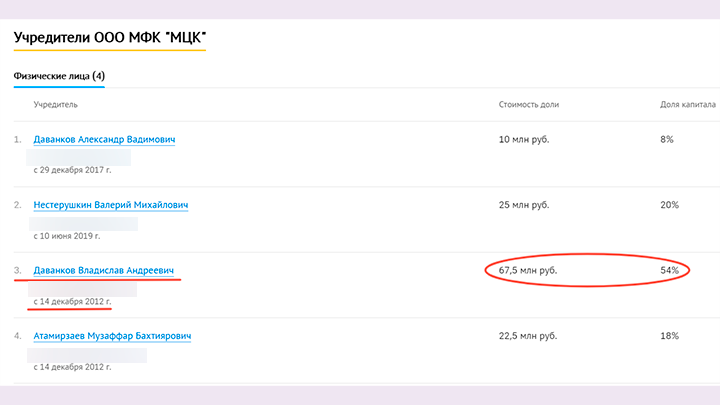Select the 8% capital share cell
The width and height of the screenshot is (720, 405).
pos(666,139)
